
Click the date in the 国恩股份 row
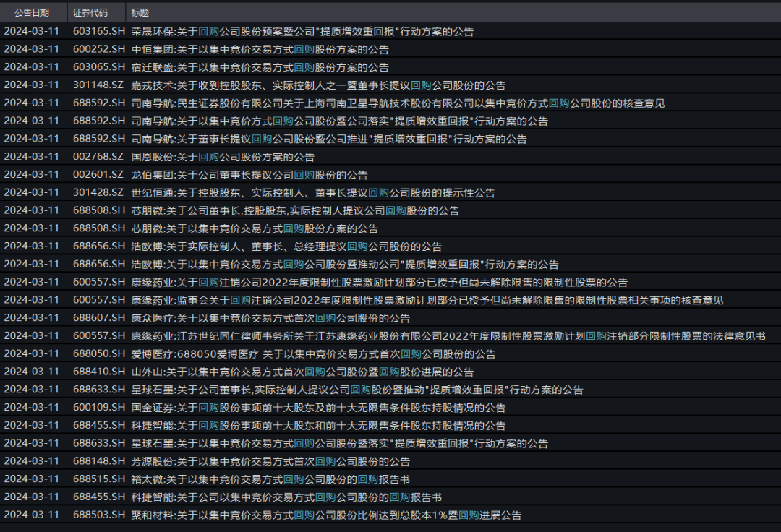point(31,157)
